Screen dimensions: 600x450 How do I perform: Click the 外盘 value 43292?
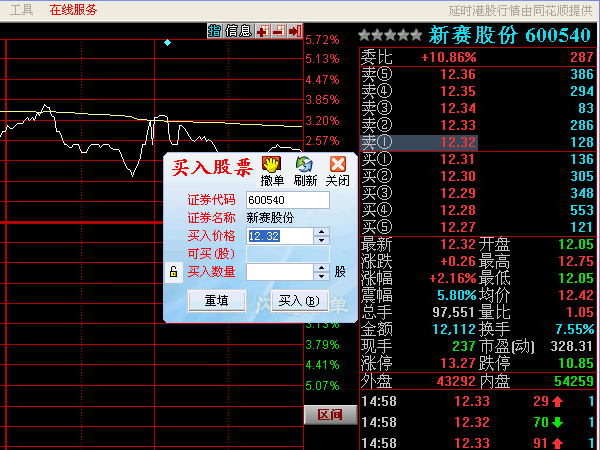click(456, 381)
